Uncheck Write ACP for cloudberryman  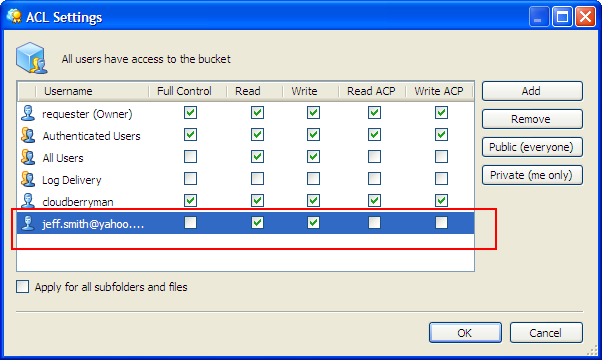coord(441,200)
